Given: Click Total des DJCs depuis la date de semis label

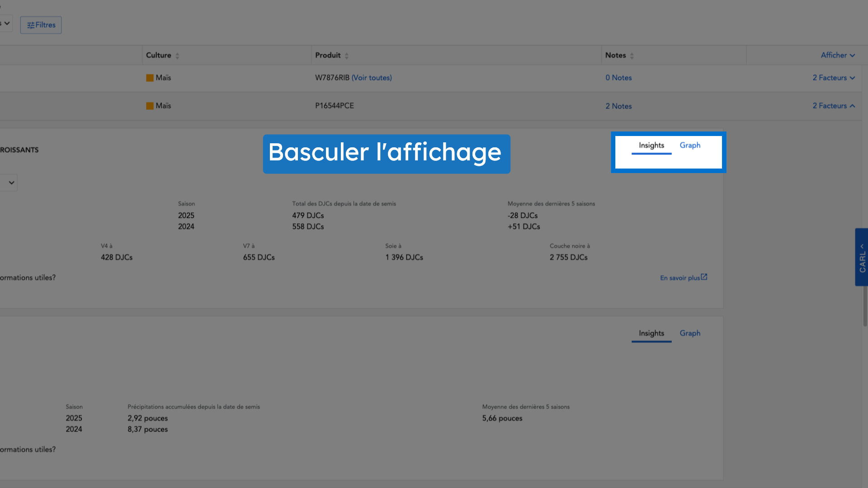Looking at the screenshot, I should tap(344, 204).
